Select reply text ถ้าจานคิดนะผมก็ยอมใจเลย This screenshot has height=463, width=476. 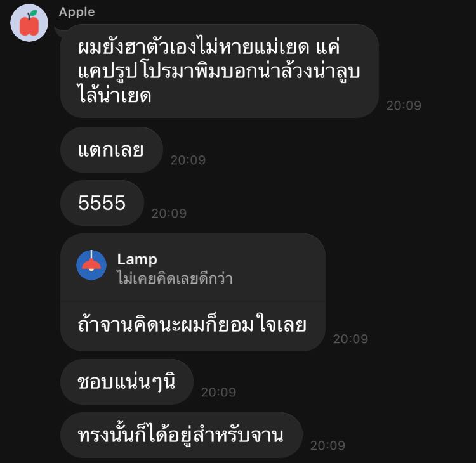(x=192, y=325)
